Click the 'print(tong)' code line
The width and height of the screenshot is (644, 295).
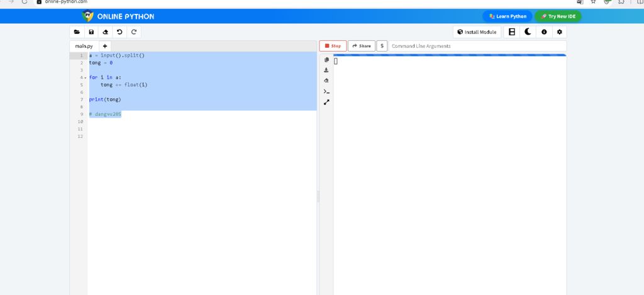tap(105, 99)
